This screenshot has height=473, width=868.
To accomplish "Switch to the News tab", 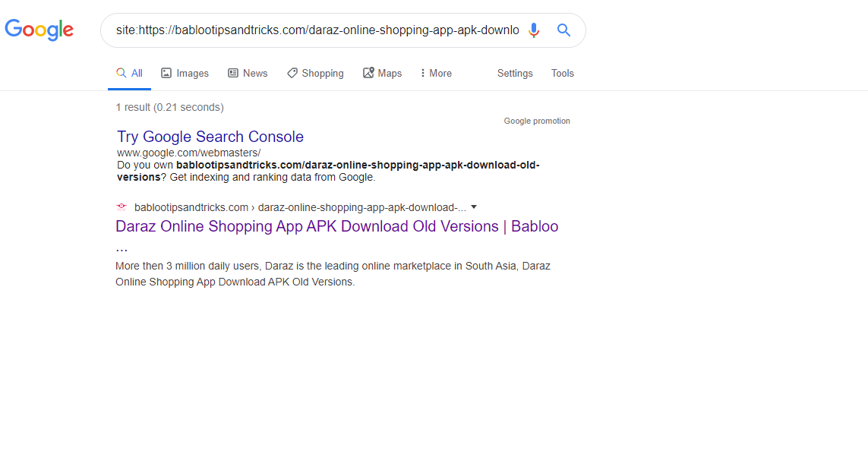I will [248, 73].
